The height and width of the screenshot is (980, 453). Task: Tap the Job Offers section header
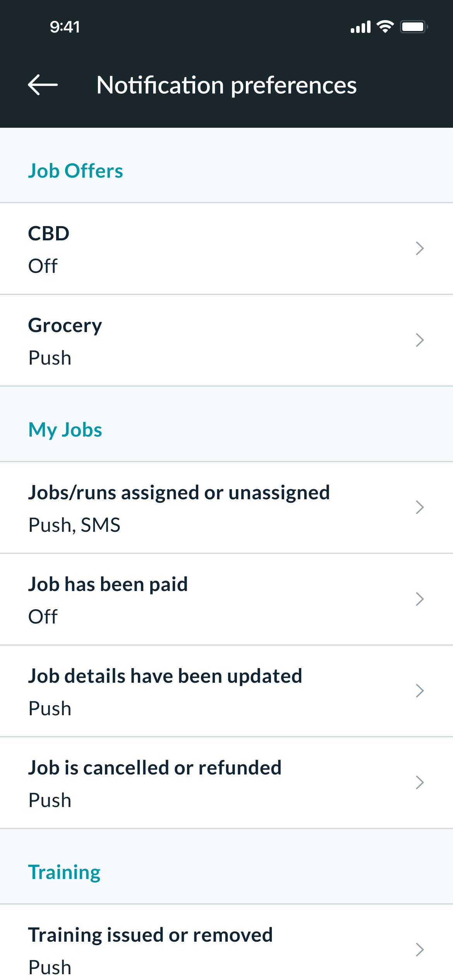(x=75, y=171)
